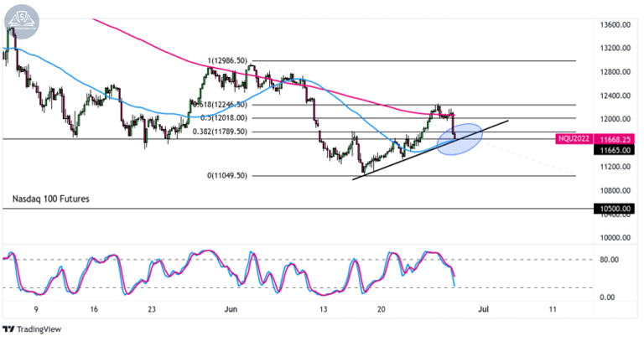
Task: Click the 13600.00 price axis value
Action: [615, 25]
